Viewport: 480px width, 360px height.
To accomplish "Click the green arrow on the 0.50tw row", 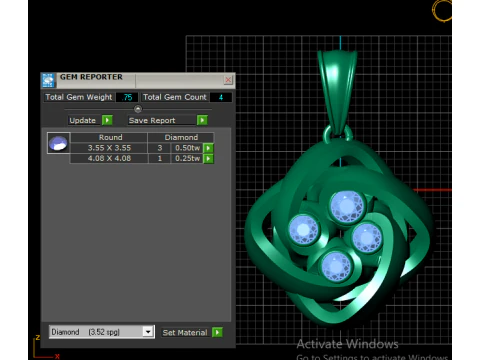I will click(x=208, y=148).
